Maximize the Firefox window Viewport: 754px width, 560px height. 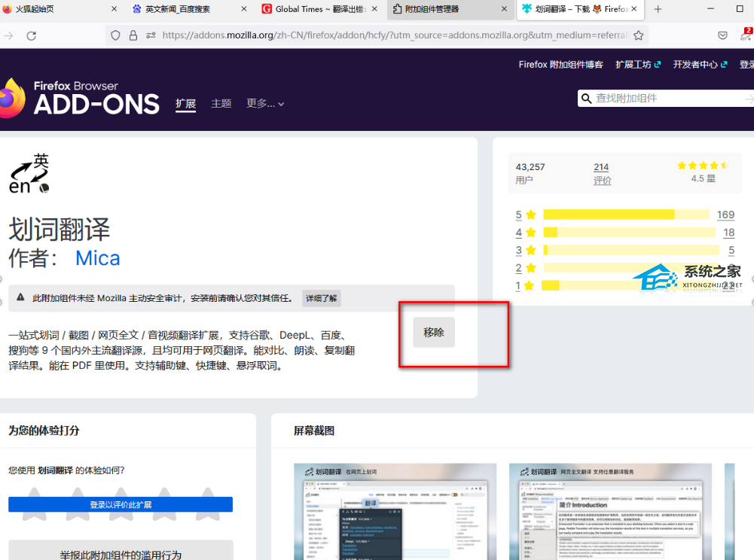click(740, 8)
